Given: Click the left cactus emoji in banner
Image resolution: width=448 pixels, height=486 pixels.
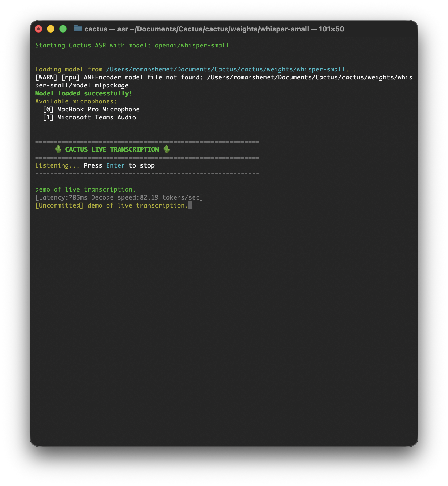Looking at the screenshot, I should (58, 149).
